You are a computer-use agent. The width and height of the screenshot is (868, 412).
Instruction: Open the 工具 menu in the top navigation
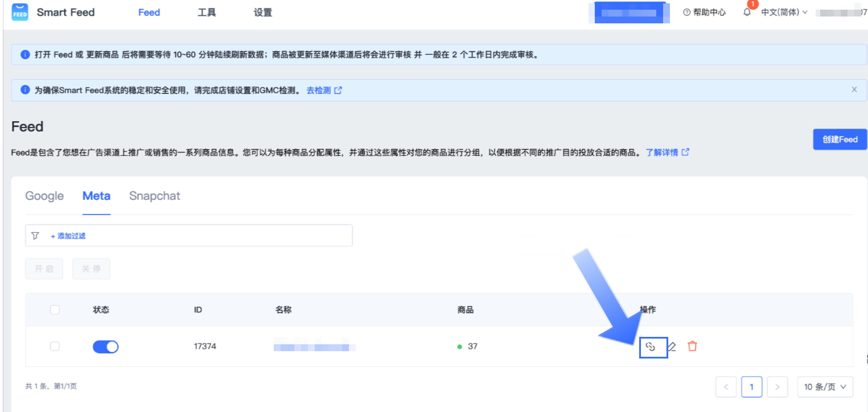click(207, 13)
